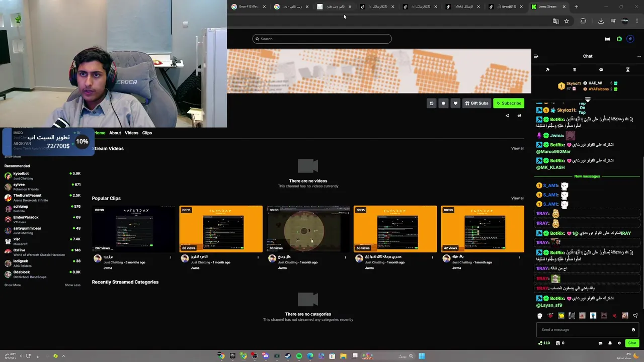Switch to the Videos channel tab
Viewport: 644px width, 362px height.
131,133
